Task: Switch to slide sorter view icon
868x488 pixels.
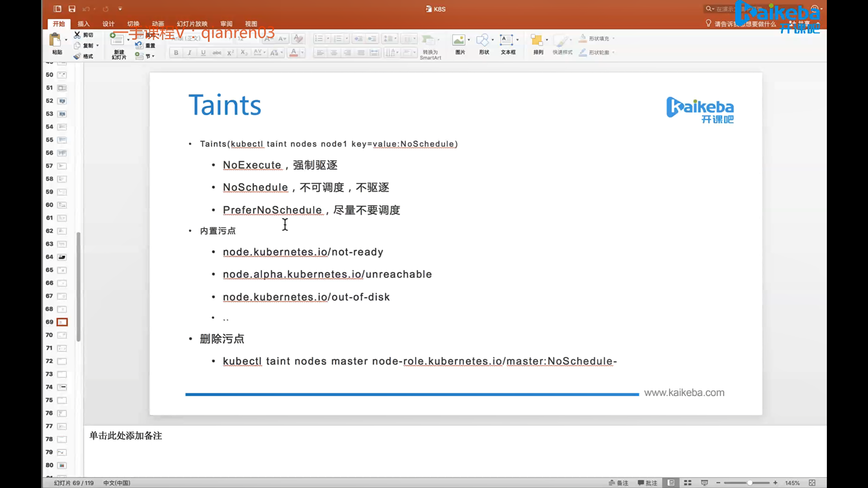Action: 688,483
